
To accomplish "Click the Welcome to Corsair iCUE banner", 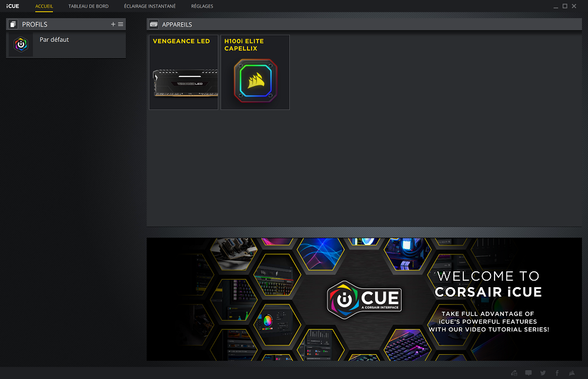I will tap(364, 299).
